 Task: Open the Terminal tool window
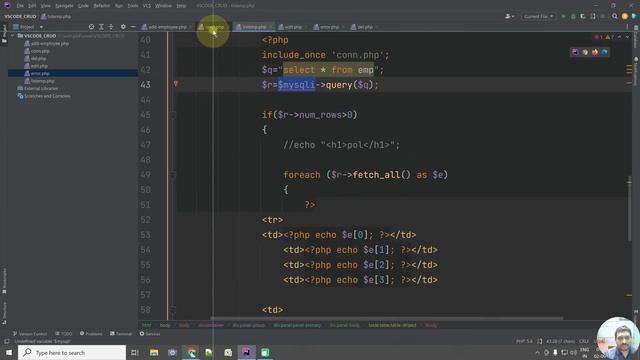click(x=121, y=334)
